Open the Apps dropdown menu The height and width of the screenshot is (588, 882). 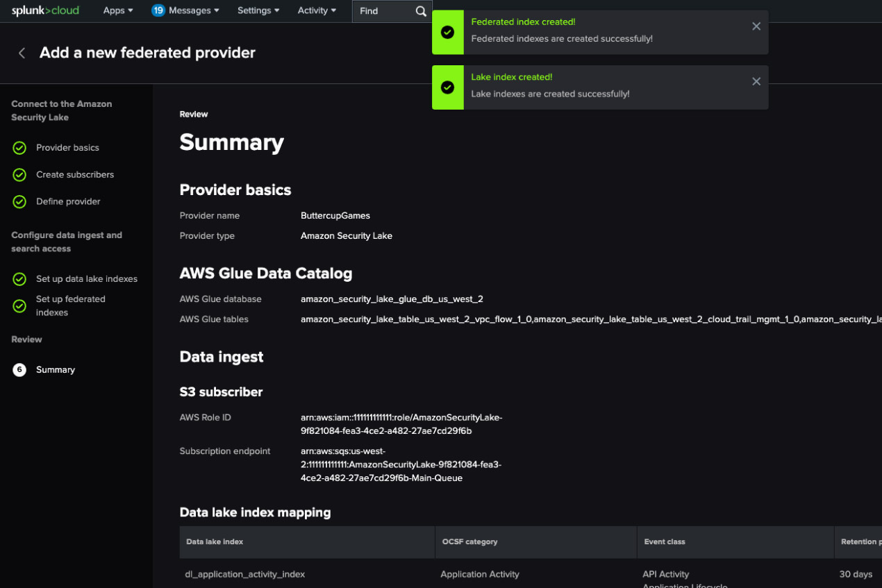(x=117, y=10)
